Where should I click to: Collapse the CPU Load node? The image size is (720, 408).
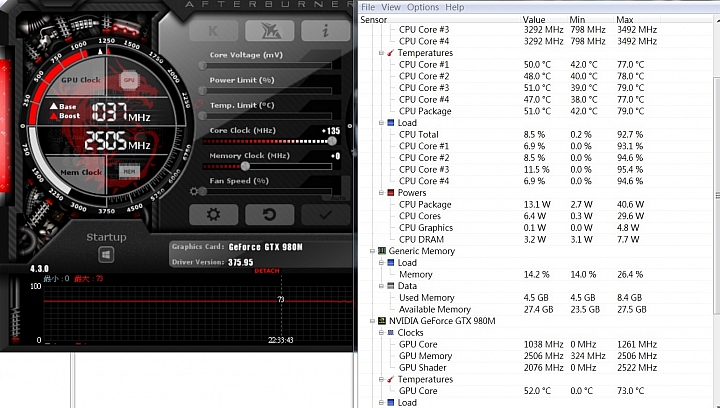point(381,123)
